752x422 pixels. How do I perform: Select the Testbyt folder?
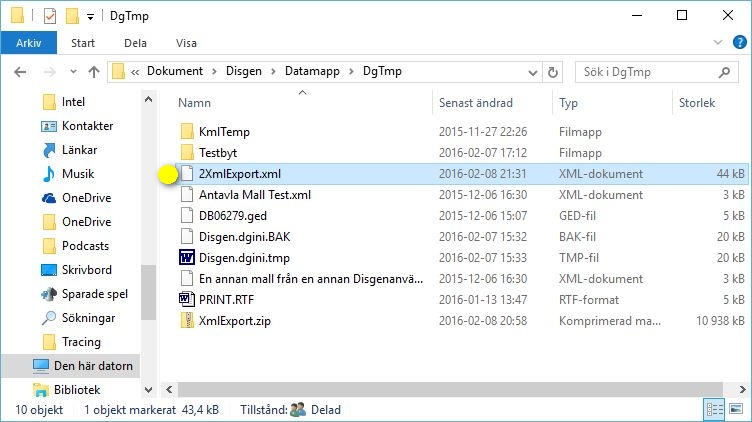[x=218, y=153]
